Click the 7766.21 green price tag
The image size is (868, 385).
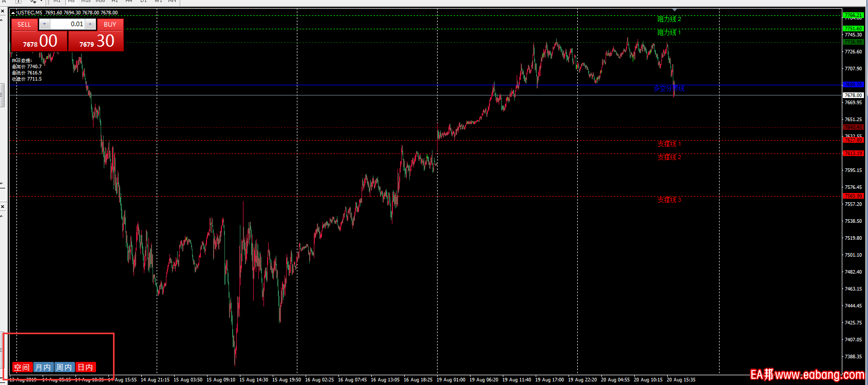click(x=853, y=16)
